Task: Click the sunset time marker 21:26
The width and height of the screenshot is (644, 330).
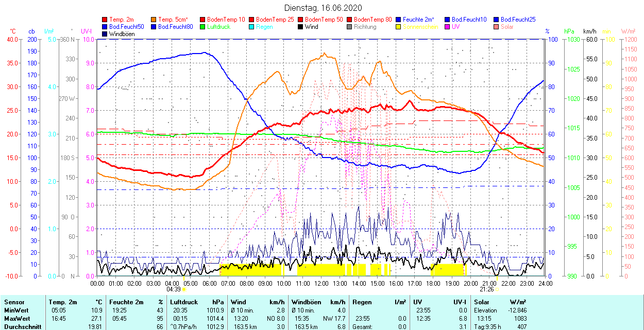Action: click(486, 289)
